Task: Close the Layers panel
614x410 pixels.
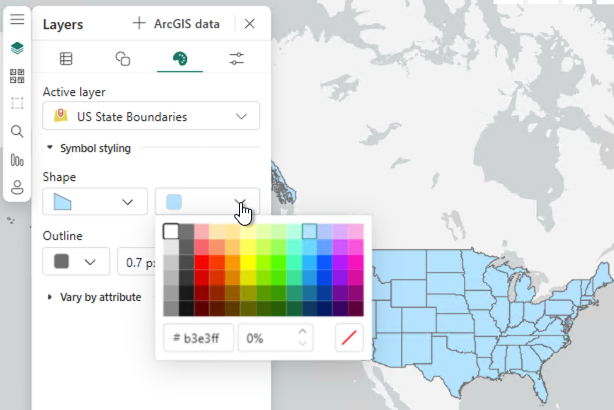Action: point(250,24)
